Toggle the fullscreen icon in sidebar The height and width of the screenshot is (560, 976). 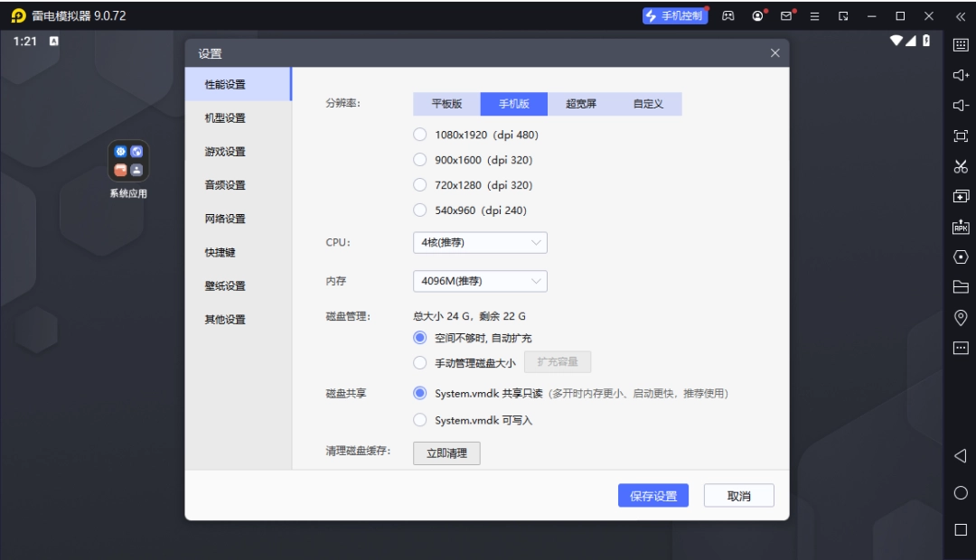(x=961, y=135)
